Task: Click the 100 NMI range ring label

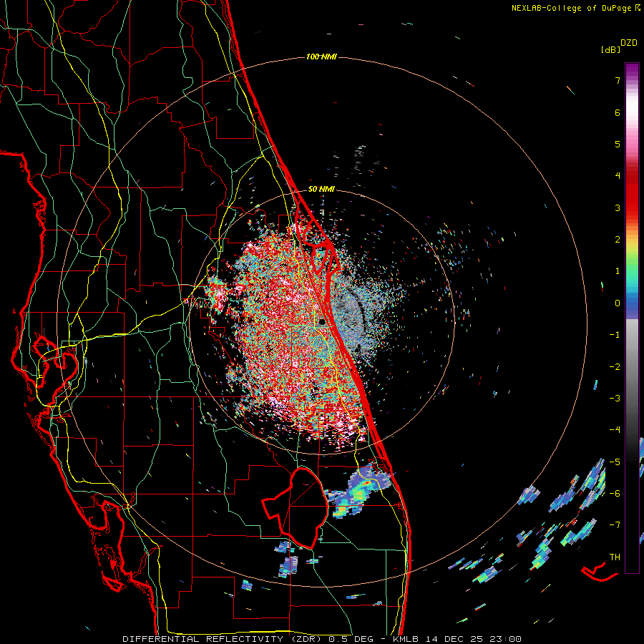Action: pos(321,57)
